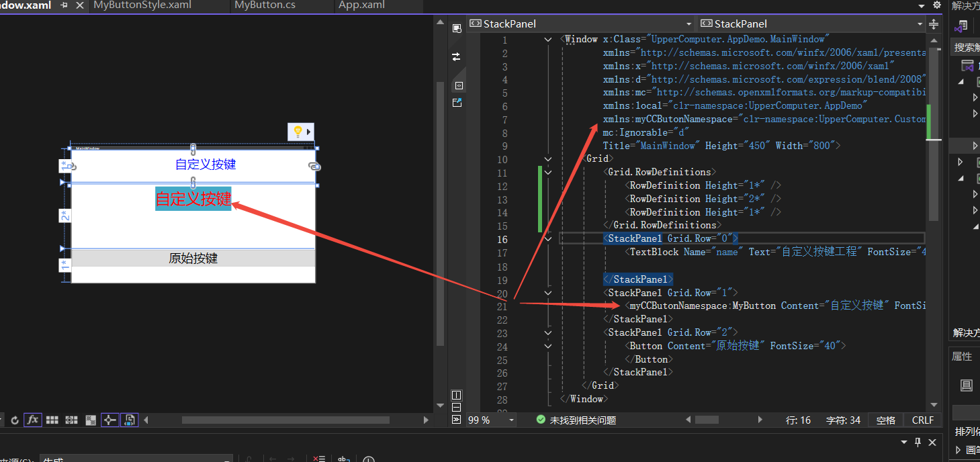
Task: Open the left StackPanel element dropdown
Action: click(x=689, y=24)
